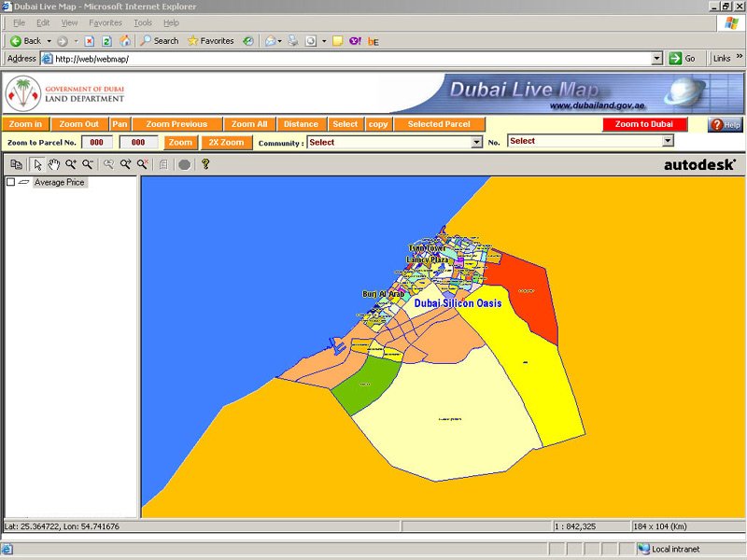Click the bE toolbar icon

pos(373,41)
